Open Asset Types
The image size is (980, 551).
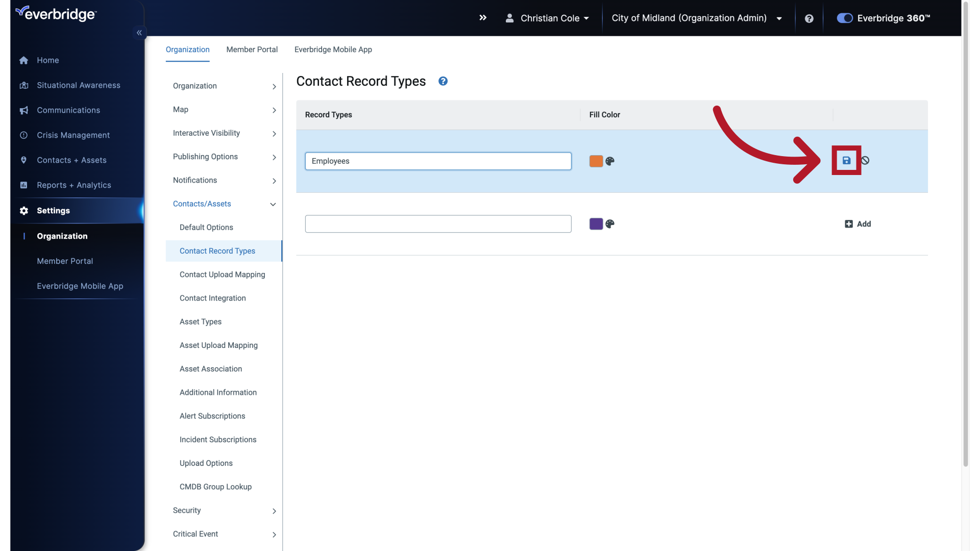pyautogui.click(x=201, y=322)
